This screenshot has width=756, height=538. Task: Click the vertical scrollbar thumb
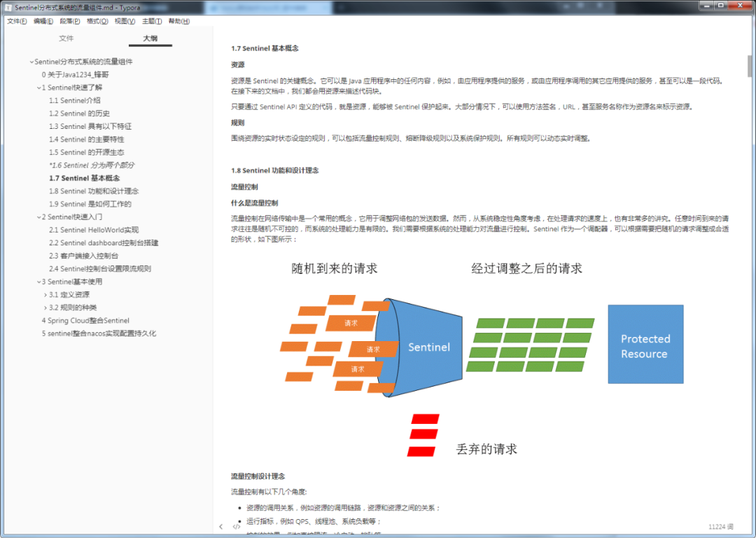pyautogui.click(x=750, y=66)
